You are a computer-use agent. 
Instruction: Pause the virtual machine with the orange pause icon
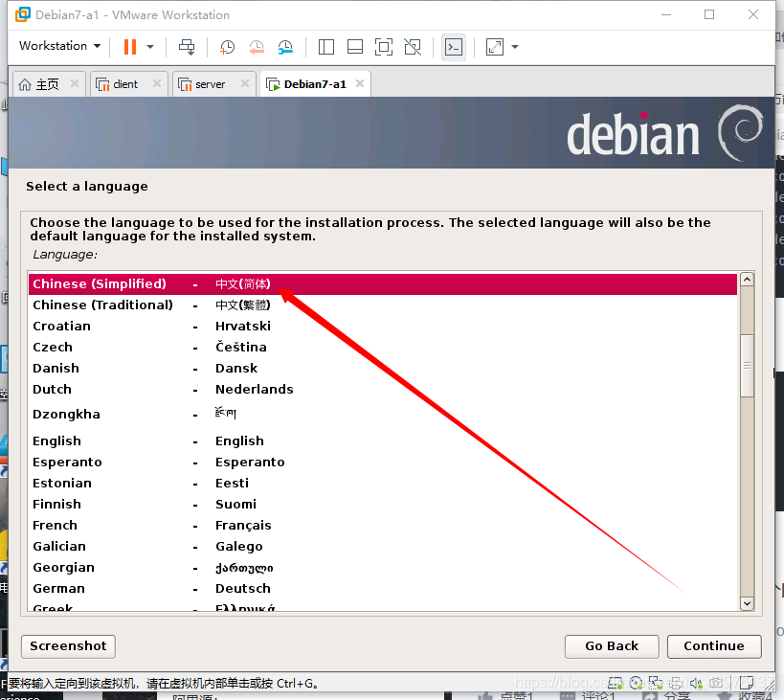pyautogui.click(x=130, y=47)
